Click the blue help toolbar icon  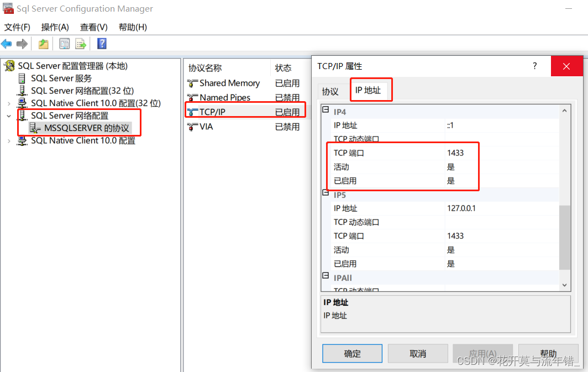tap(102, 44)
